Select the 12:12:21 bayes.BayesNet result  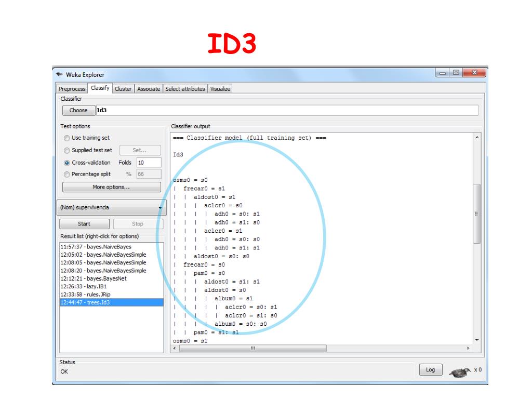tap(112, 278)
